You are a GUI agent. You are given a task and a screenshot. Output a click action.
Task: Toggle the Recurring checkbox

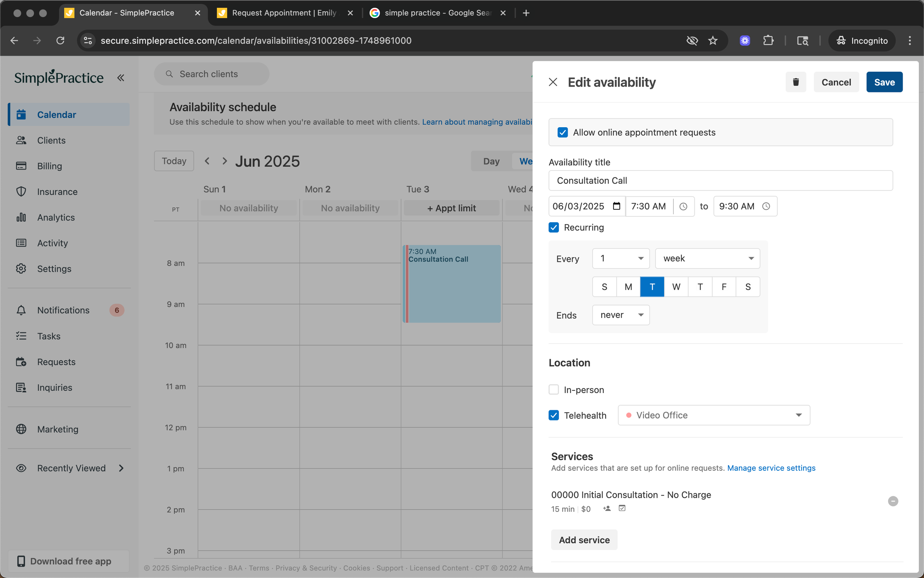click(x=554, y=227)
